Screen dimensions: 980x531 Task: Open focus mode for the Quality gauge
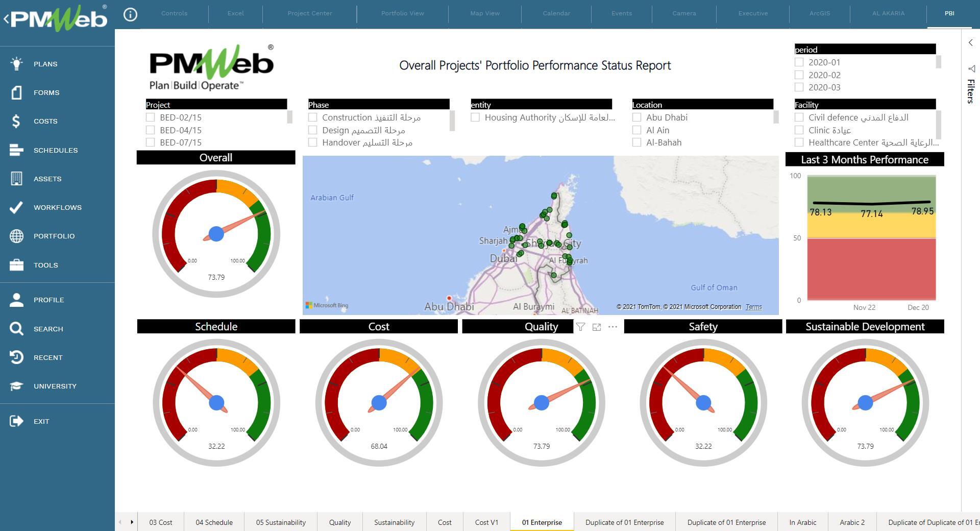(x=597, y=327)
